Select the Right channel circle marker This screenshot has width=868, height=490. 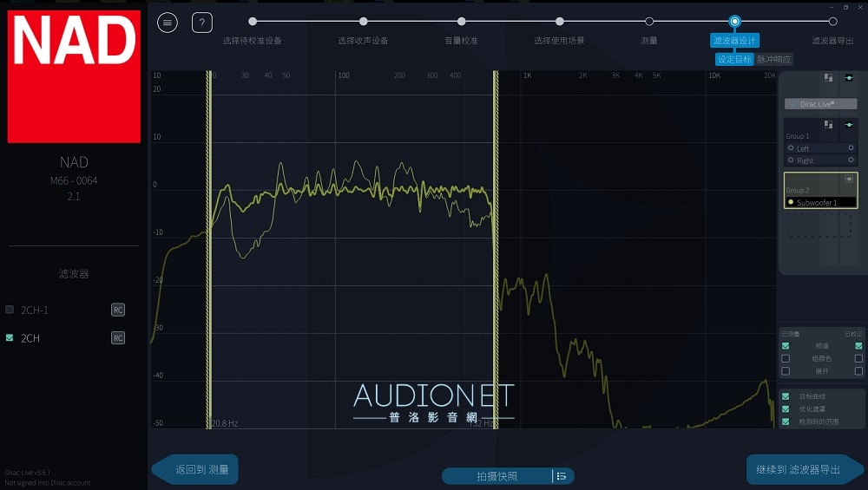pyautogui.click(x=791, y=160)
